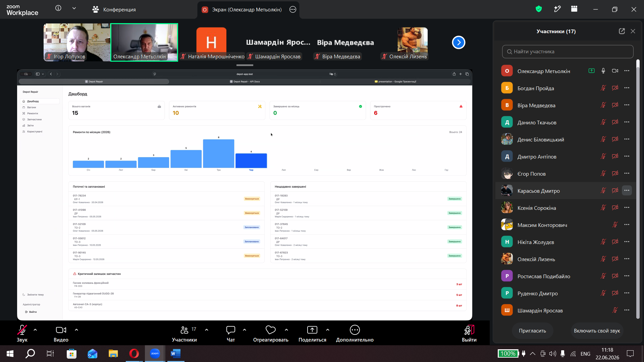
Task: Toggle camera icon for Олександр Метьолкін
Action: click(x=615, y=71)
